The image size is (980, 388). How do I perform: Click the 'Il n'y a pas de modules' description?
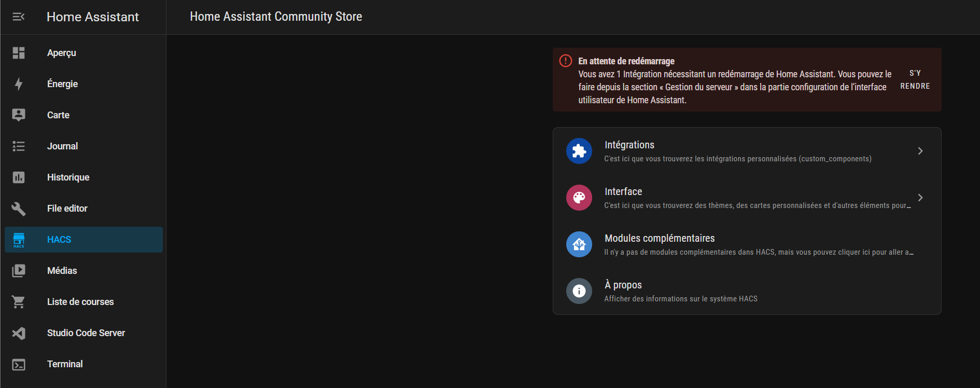click(x=759, y=253)
